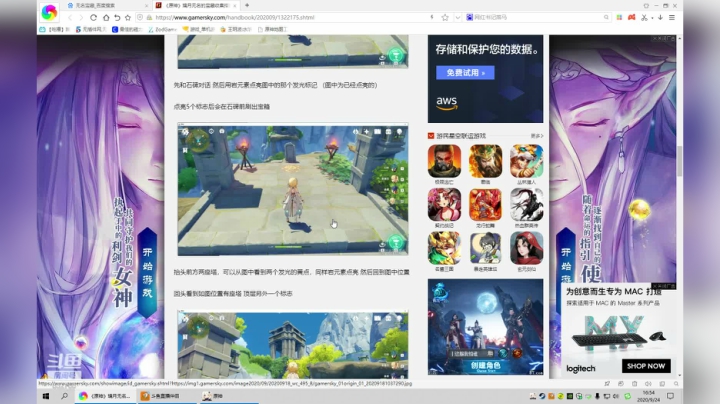Open the Windows notification center
The height and width of the screenshot is (404, 720).
click(x=670, y=396)
